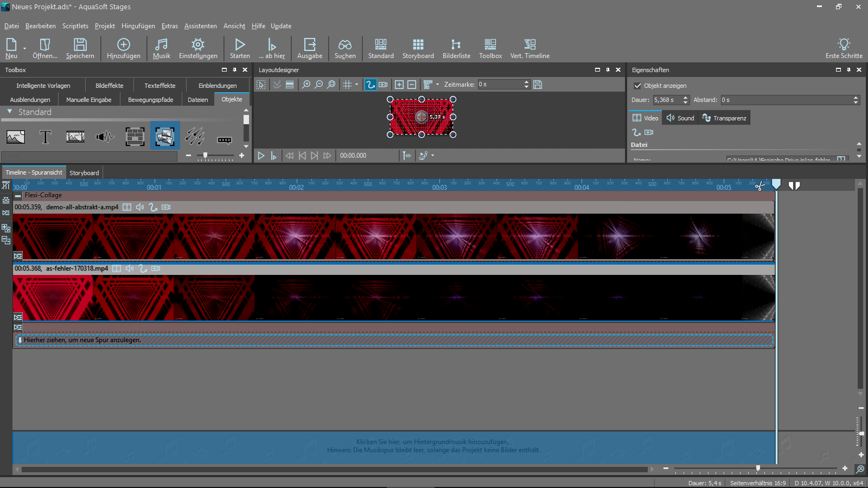Open the Assistenten menu
Image resolution: width=868 pixels, height=488 pixels.
pos(200,26)
